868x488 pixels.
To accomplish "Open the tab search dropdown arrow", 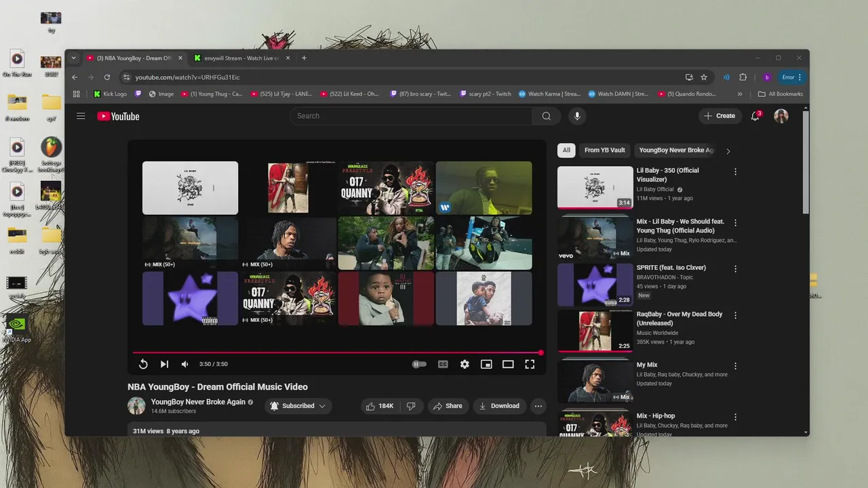I will pos(73,58).
